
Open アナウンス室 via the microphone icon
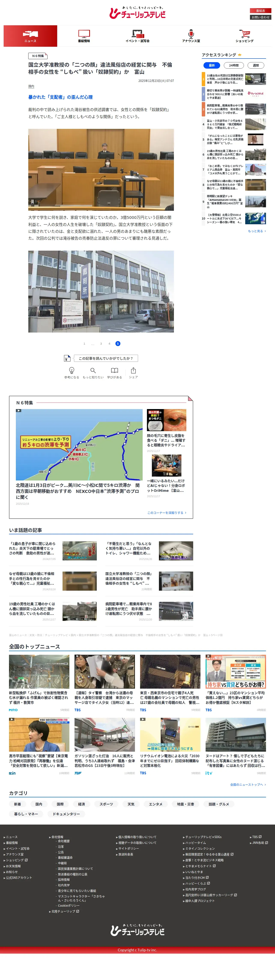click(x=191, y=34)
